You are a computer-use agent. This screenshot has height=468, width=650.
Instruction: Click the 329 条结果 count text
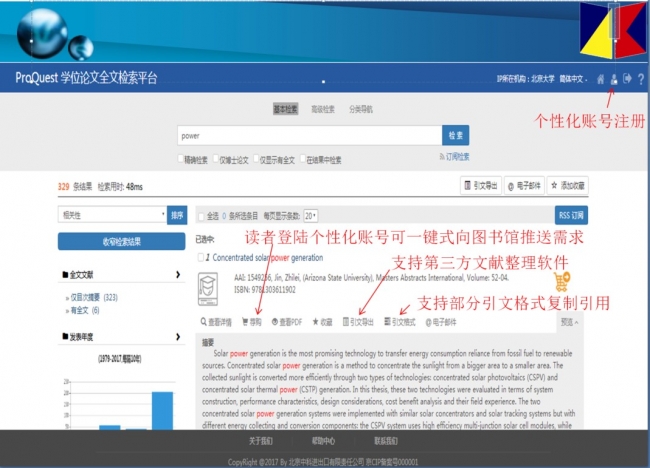point(75,187)
